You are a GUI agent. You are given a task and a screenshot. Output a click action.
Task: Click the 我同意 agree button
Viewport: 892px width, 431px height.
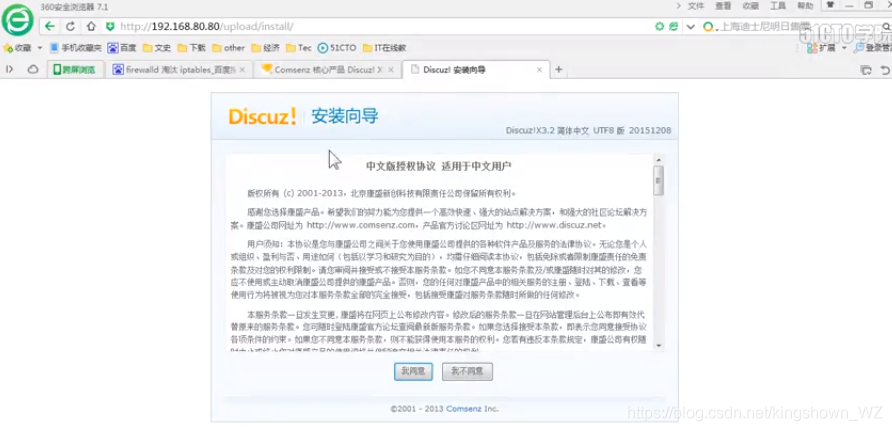tap(414, 371)
